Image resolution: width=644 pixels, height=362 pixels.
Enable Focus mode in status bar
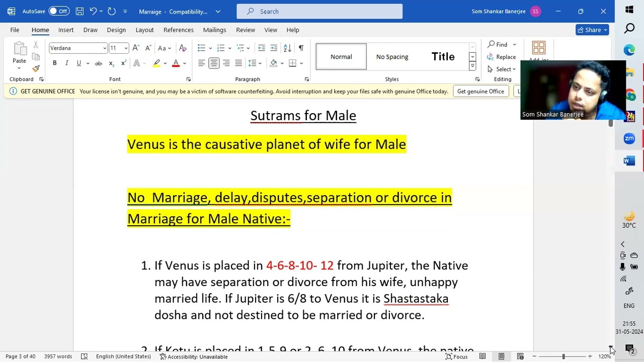pyautogui.click(x=456, y=356)
